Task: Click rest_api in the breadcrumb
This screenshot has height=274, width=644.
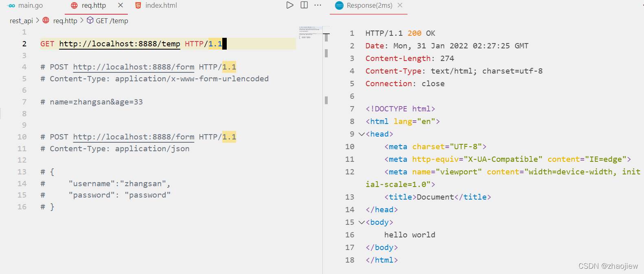Action: pyautogui.click(x=21, y=21)
